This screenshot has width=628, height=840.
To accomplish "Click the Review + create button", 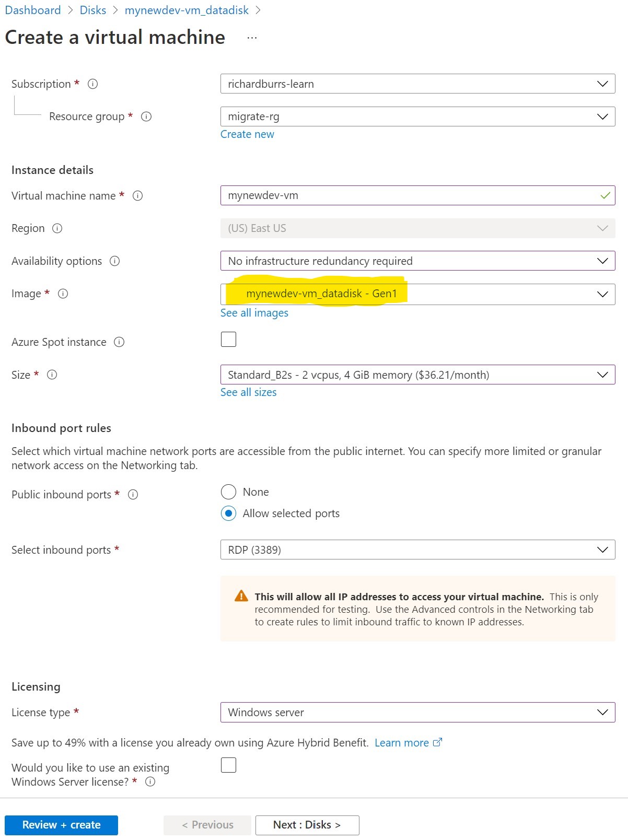I will 62,825.
